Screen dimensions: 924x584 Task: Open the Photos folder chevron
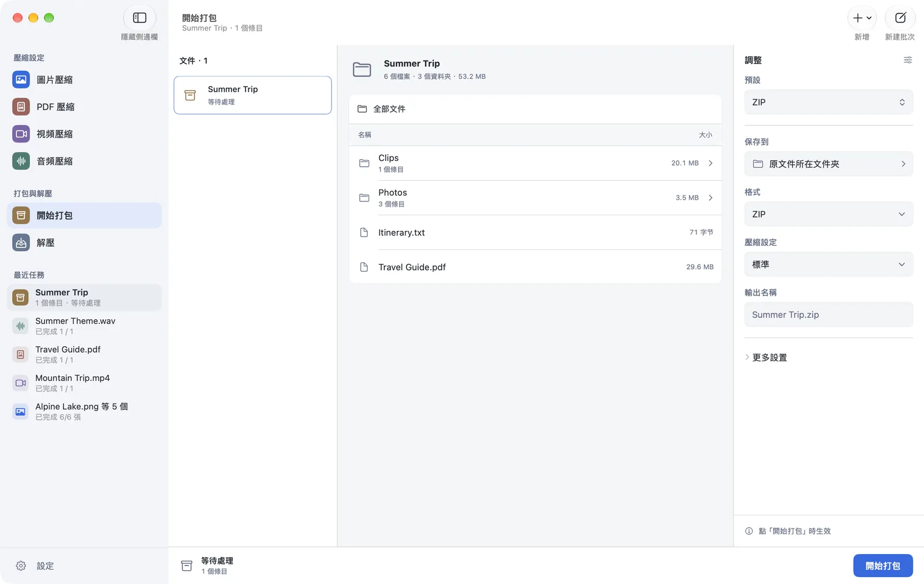click(x=710, y=198)
